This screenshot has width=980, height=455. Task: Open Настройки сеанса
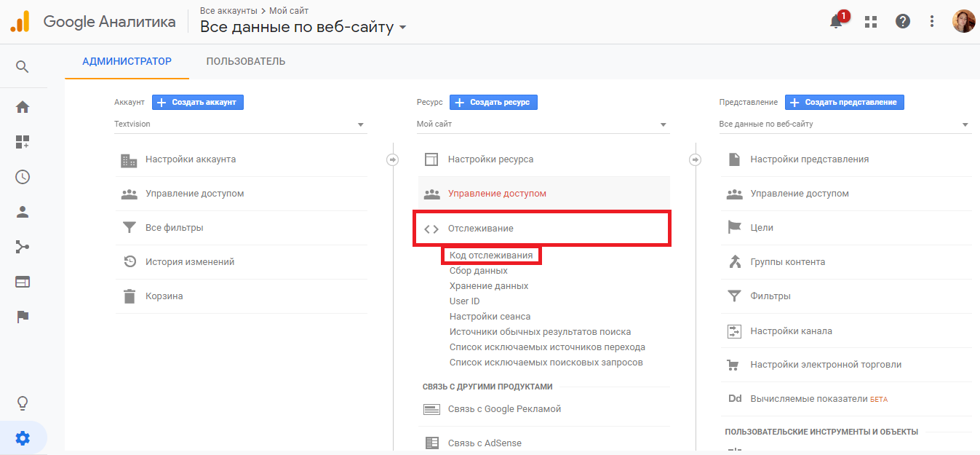(490, 317)
